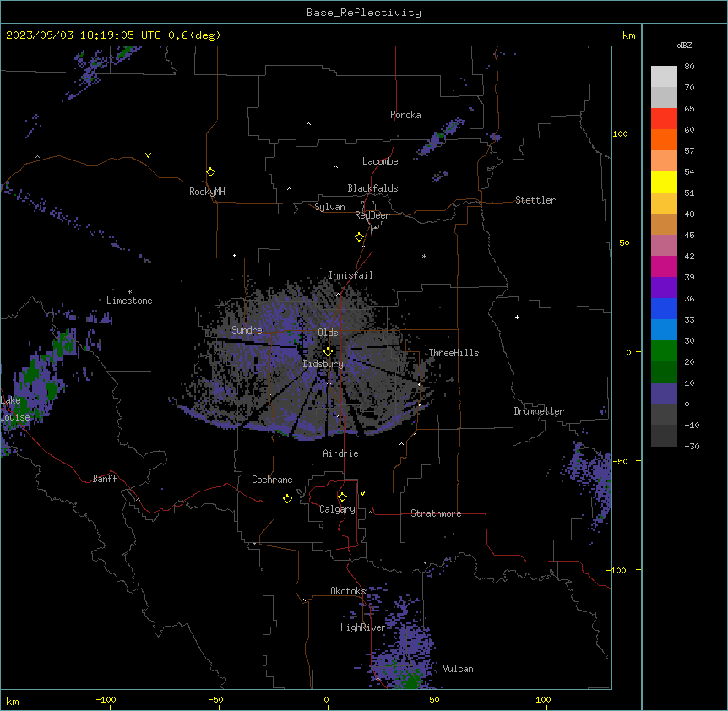728x711 pixels.
Task: Click the 0.6(deg) elevation angle text
Action: pyautogui.click(x=194, y=35)
